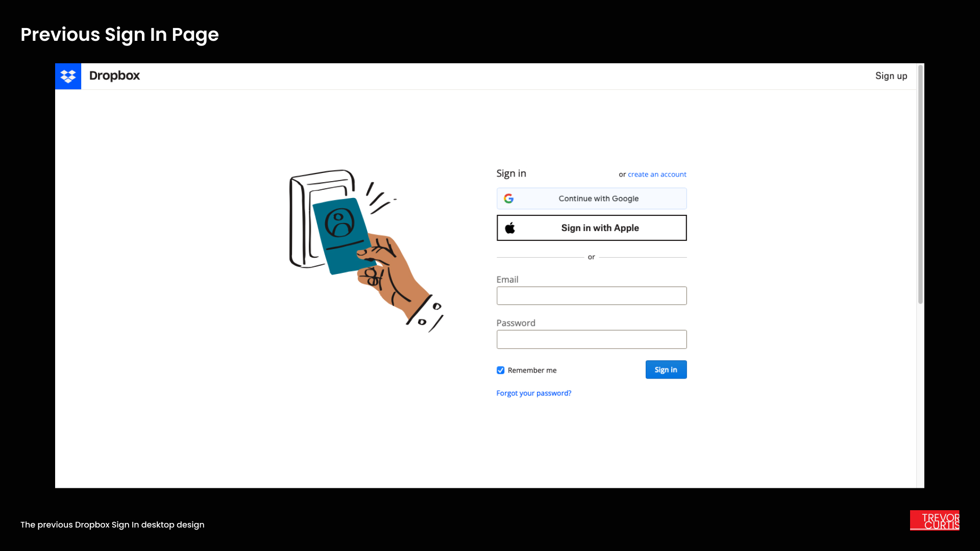Viewport: 980px width, 551px height.
Task: Click the page vertical scrollbar thumb
Action: tap(920, 185)
